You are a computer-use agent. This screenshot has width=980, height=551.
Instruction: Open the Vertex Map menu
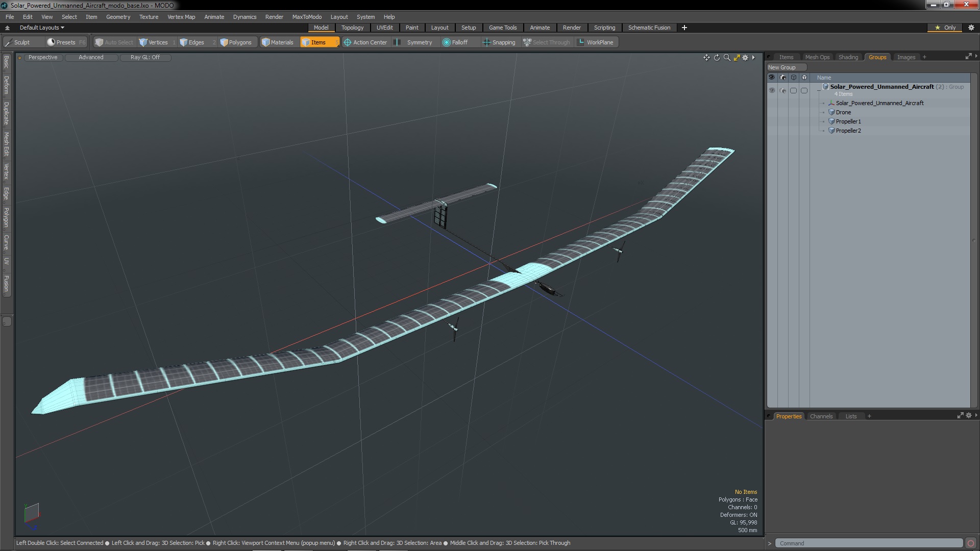pos(181,17)
